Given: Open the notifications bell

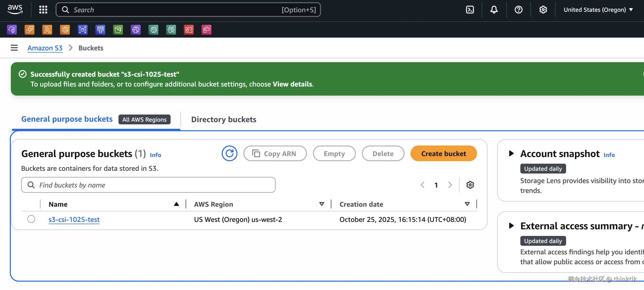Looking at the screenshot, I should click(x=494, y=10).
